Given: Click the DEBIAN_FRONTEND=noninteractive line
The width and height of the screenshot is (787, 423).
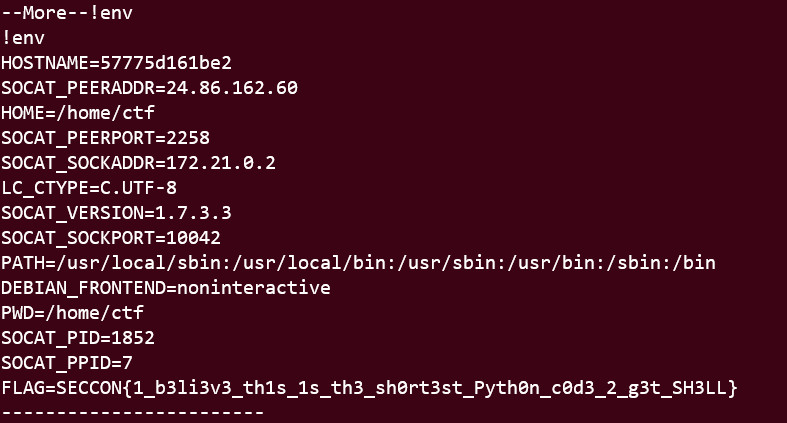Looking at the screenshot, I should (166, 288).
